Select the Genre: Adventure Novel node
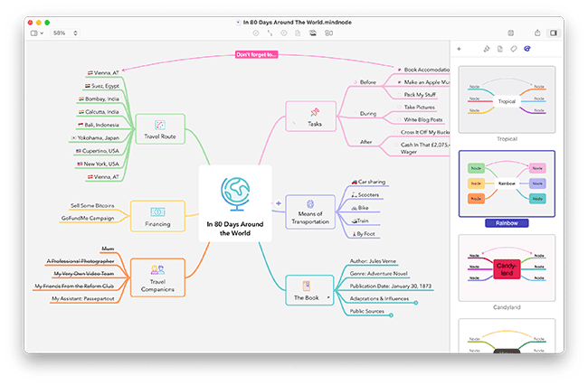The height and width of the screenshot is (385, 588). pos(379,274)
